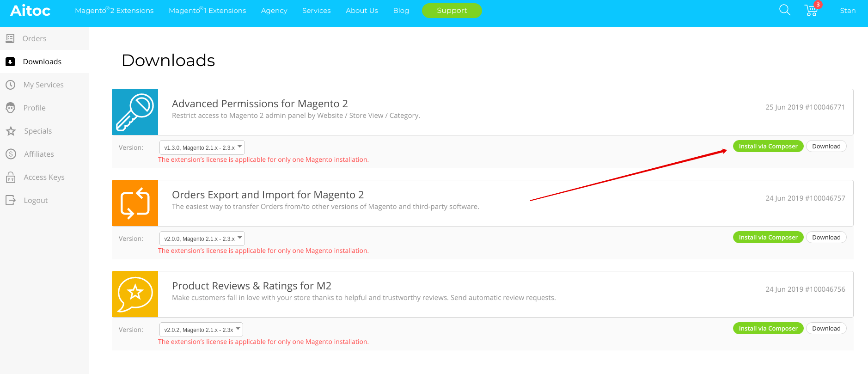The width and height of the screenshot is (868, 374).
Task: Install Orders Export and Import via Composer
Action: (x=768, y=237)
